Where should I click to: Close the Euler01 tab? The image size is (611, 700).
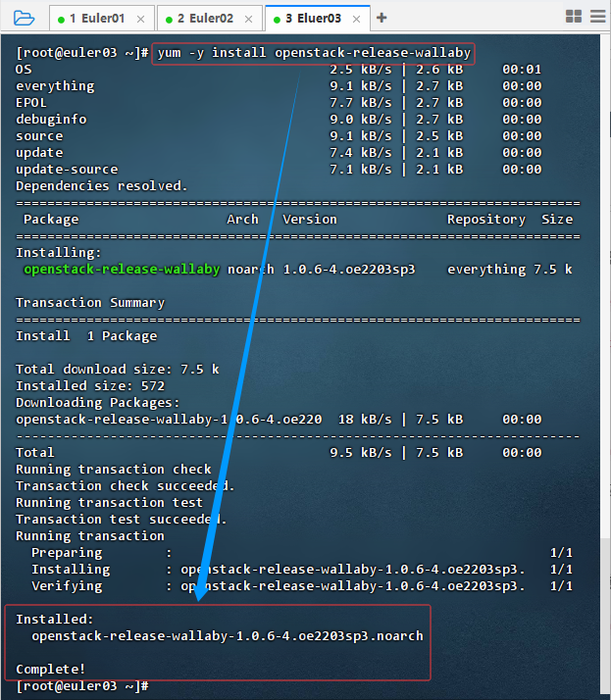140,19
